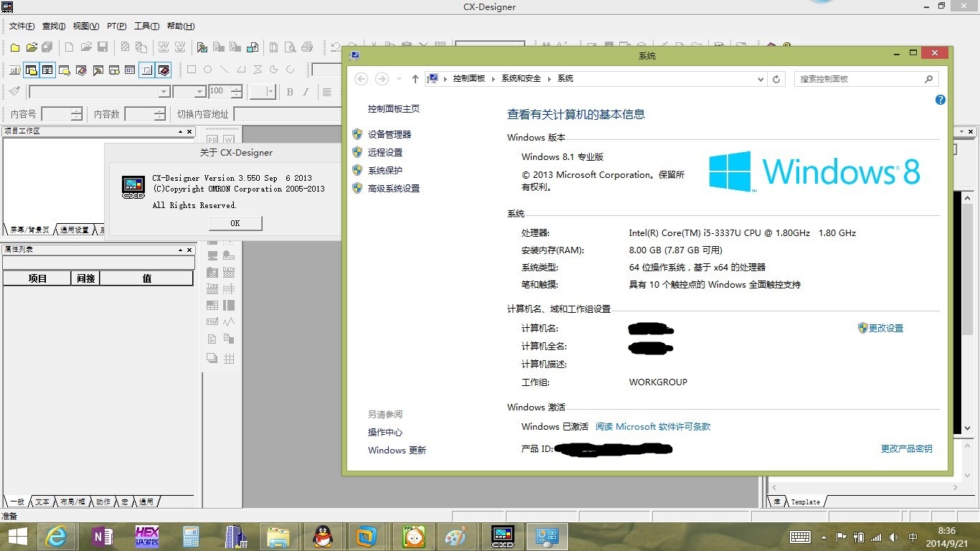Viewport: 980px width, 551px height.
Task: Open the font size dropdown in toolbar
Action: [x=200, y=92]
